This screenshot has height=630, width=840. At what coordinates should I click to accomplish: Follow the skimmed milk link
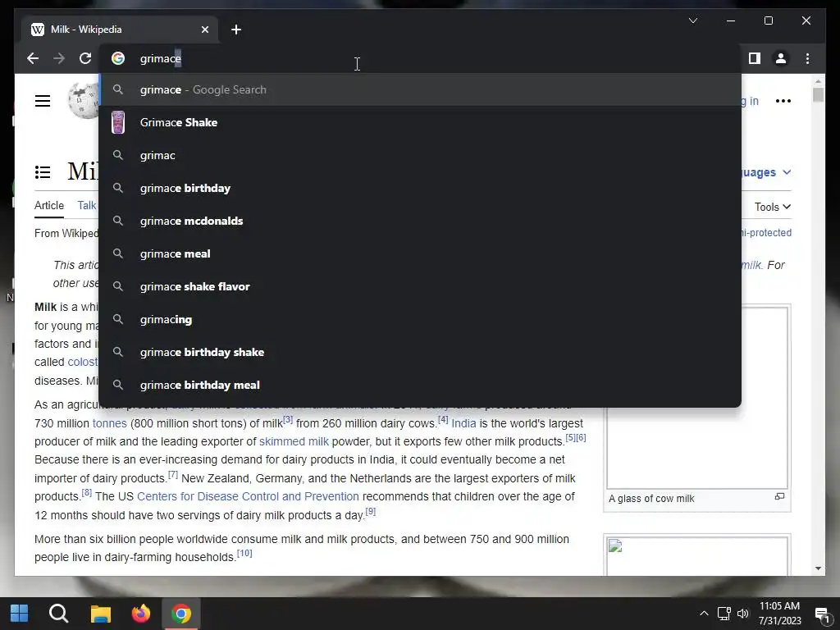(x=294, y=441)
